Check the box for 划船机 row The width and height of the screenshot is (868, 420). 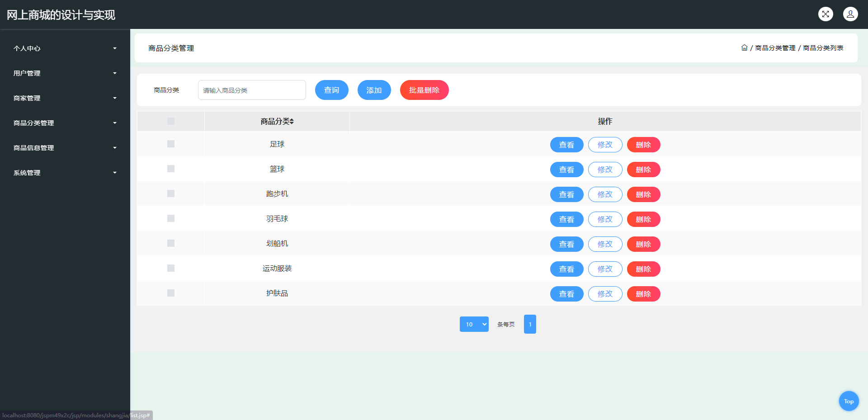click(x=171, y=243)
